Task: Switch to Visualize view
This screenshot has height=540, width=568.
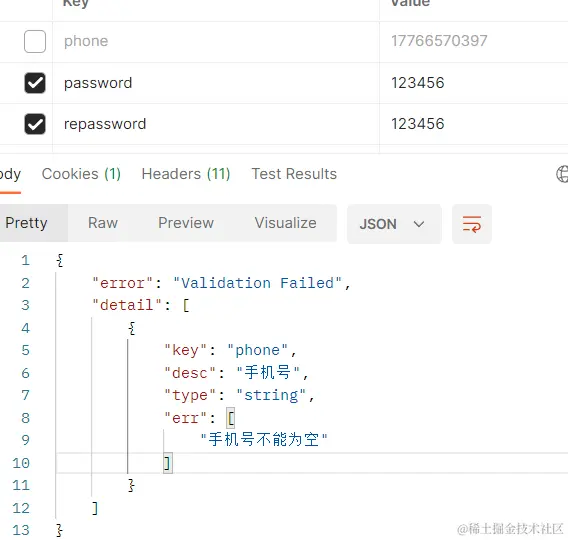Action: pos(285,223)
